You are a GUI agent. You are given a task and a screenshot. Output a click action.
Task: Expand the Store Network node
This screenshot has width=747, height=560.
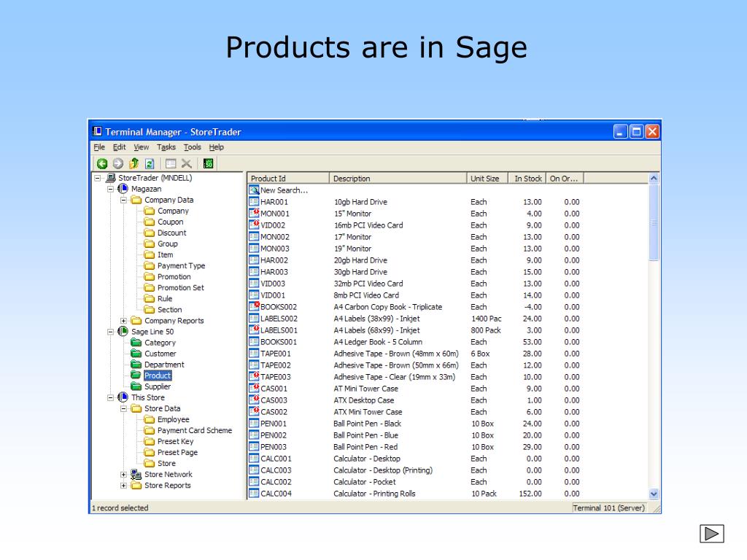point(123,474)
